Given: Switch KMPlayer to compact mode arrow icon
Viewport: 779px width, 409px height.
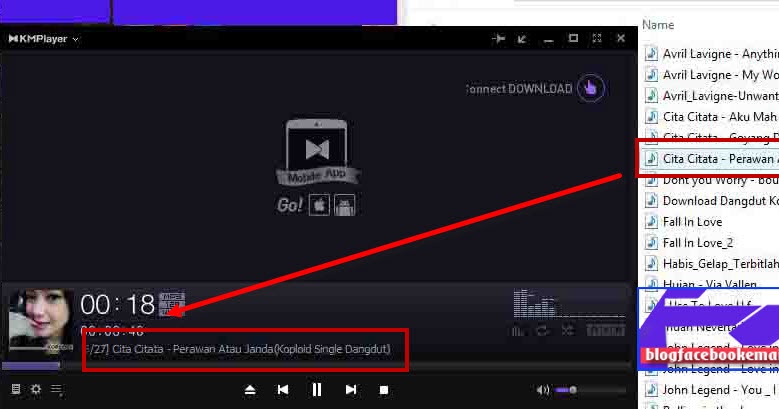Looking at the screenshot, I should click(x=522, y=39).
